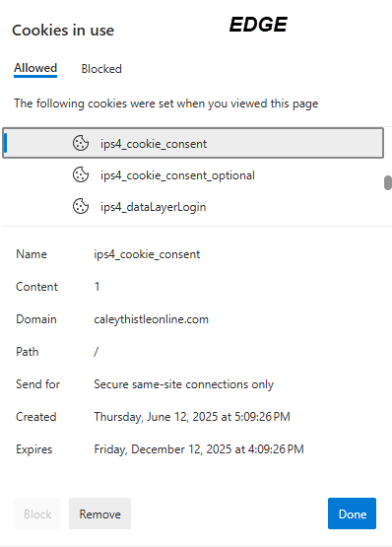Click cookie icon beside ips4_cookie_consent
This screenshot has height=547, width=392.
[x=81, y=143]
